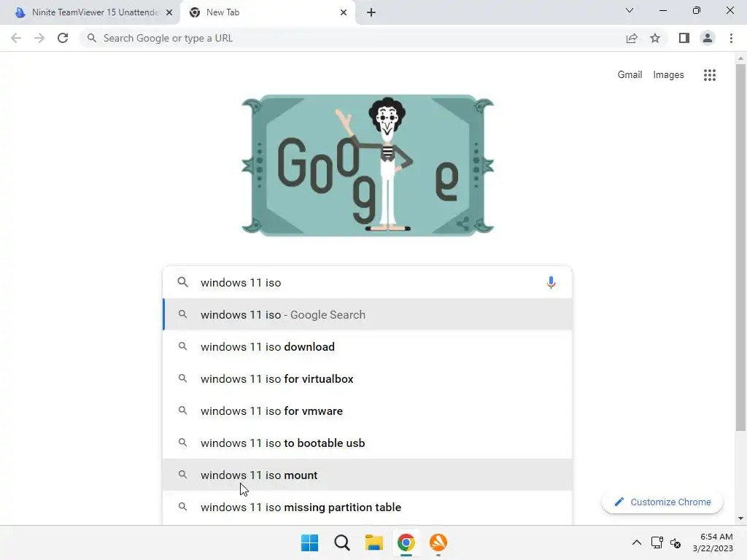
Task: Click the page vertical scrollbar thumb
Action: tap(740, 248)
